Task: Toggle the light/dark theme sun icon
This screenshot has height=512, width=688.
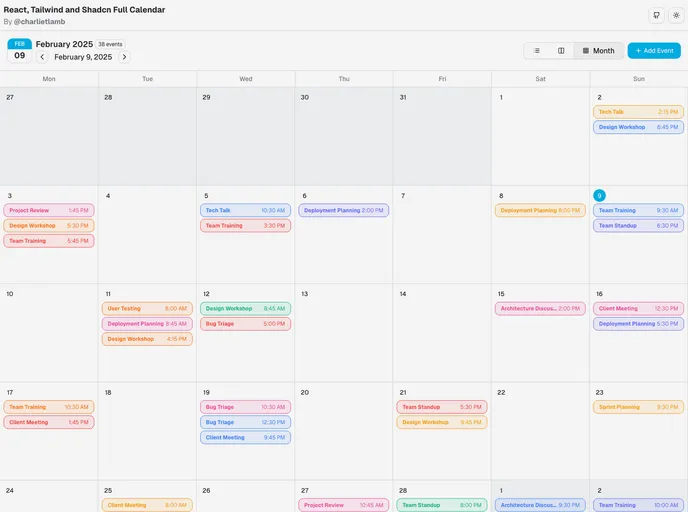Action: [675, 16]
